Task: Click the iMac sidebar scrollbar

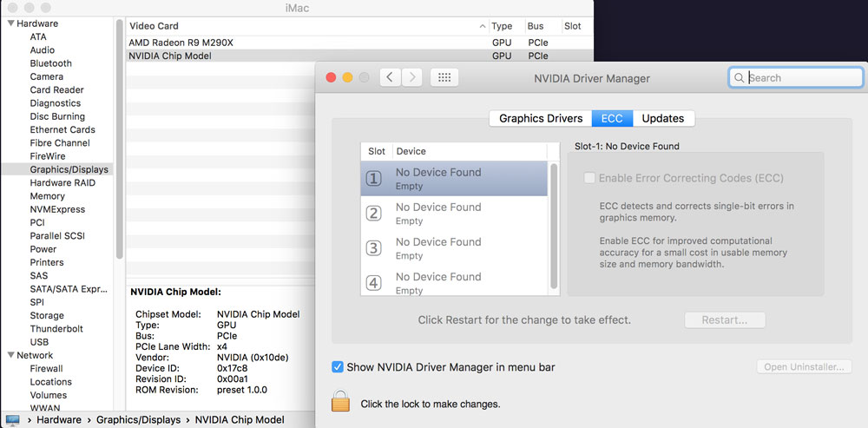Action: (119, 138)
